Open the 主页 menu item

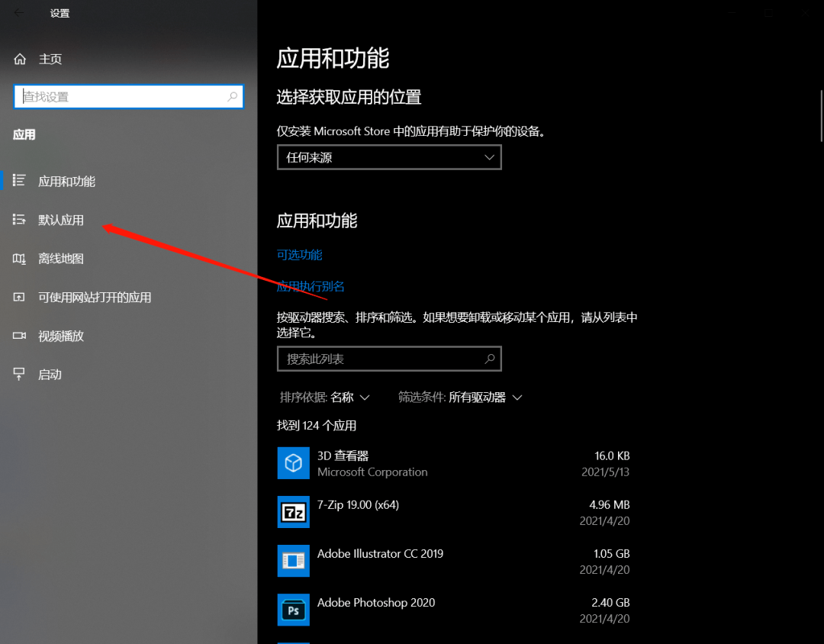pyautogui.click(x=50, y=59)
